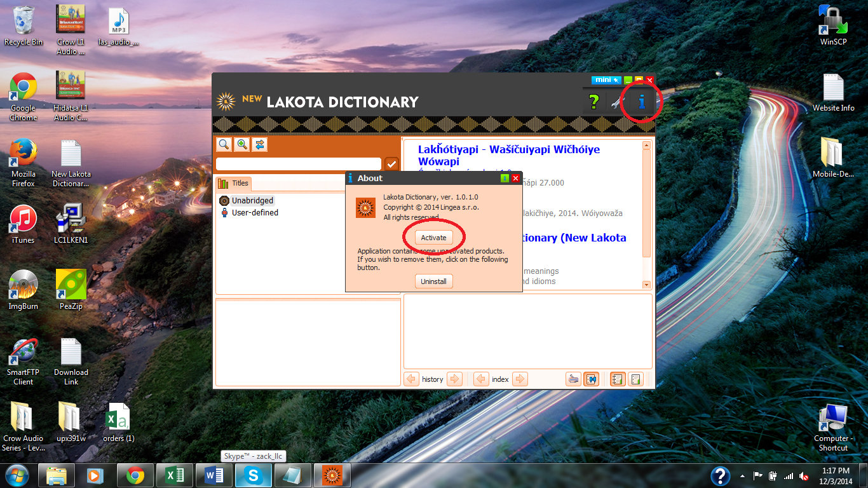Screen dimensions: 868x488
Task: Click the Download Link text file icon
Action: 71,362
